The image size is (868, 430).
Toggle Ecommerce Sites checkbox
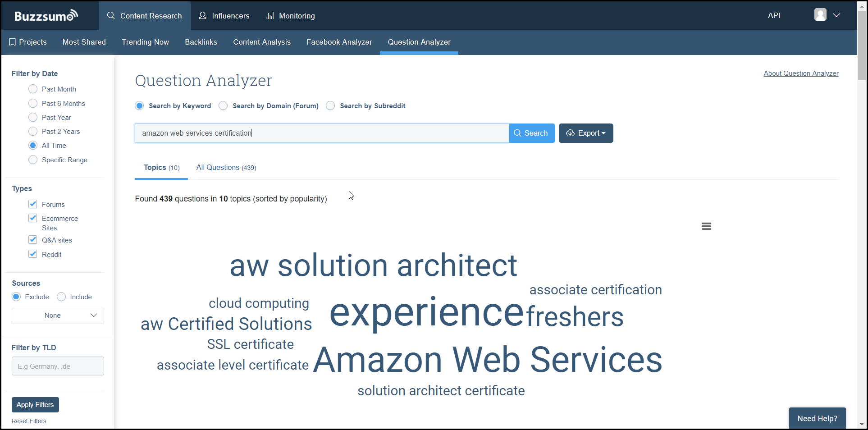point(33,218)
